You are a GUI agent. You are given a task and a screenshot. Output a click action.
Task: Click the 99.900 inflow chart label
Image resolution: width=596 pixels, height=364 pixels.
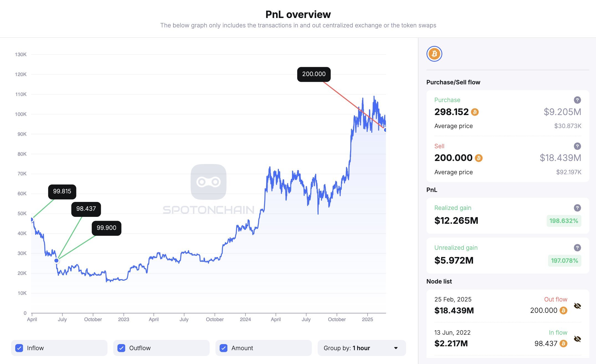[106, 228]
